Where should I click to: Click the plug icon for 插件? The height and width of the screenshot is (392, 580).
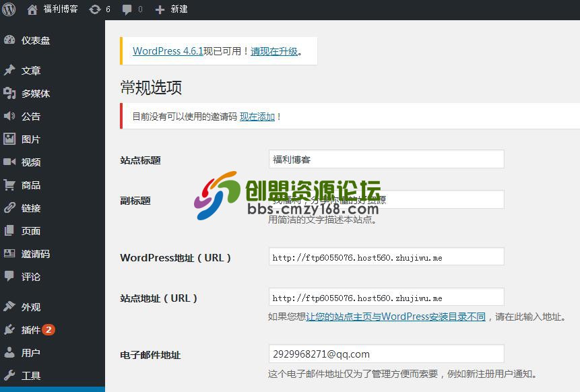9,329
